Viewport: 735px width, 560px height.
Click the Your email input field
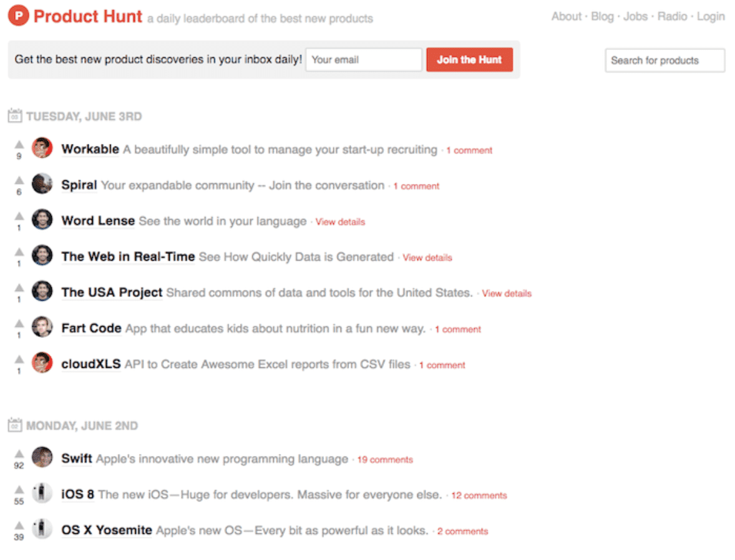[364, 59]
